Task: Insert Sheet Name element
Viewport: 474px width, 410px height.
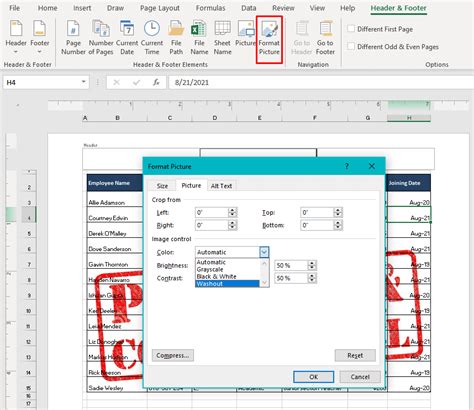Action: (x=222, y=37)
